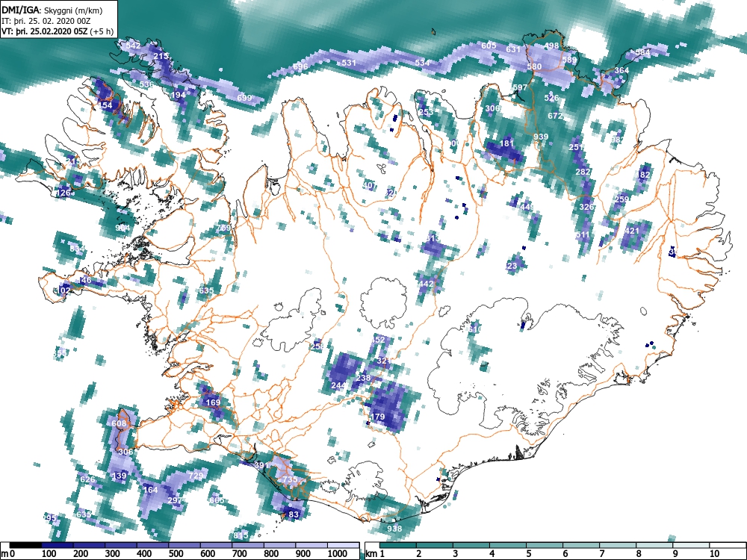Click the map value '759'
This screenshot has height=560, width=747.
(223, 228)
